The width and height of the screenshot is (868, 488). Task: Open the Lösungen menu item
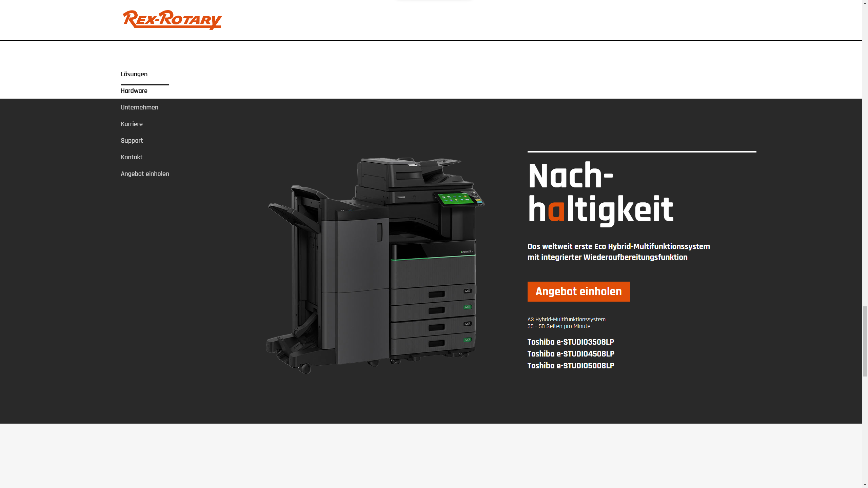(134, 74)
